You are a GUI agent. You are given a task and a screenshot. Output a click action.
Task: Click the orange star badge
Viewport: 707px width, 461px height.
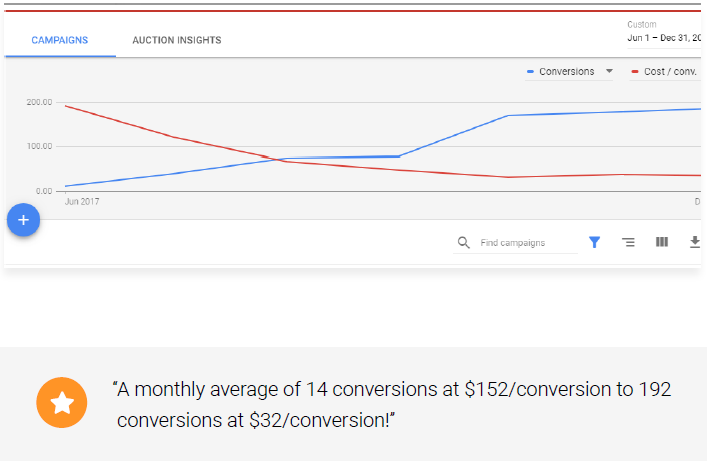62,402
